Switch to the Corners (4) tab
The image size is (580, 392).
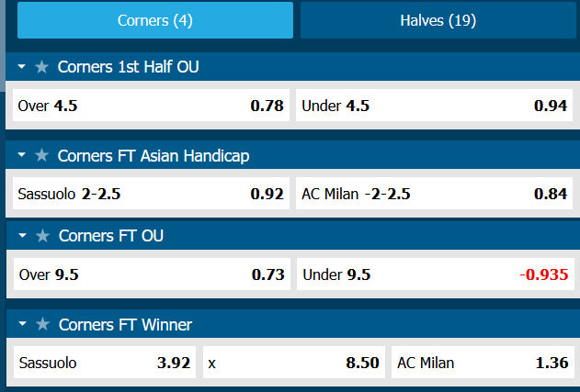point(155,20)
